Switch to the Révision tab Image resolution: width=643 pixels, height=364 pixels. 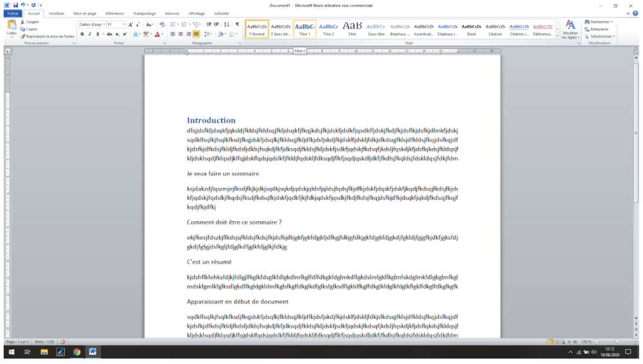point(172,13)
